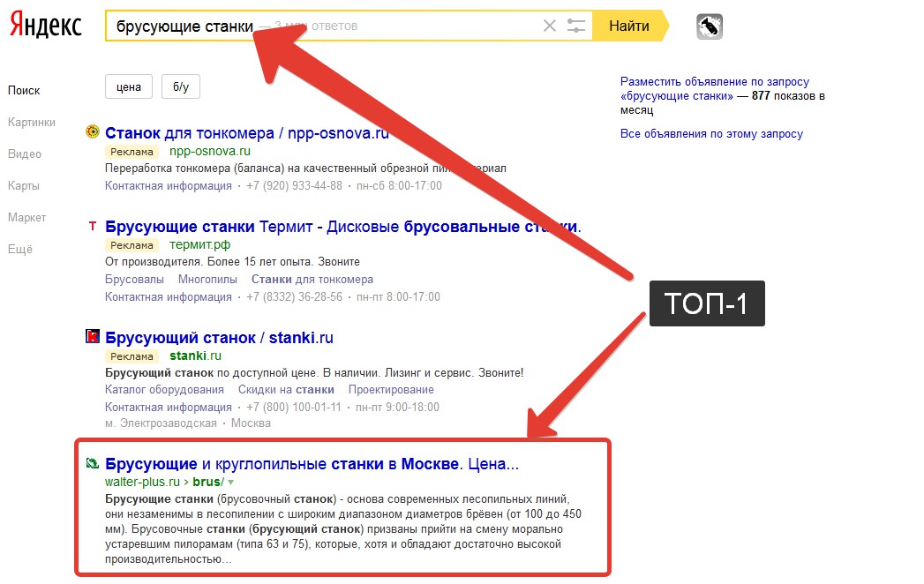Click the Реклама label under npp-osnova ad
This screenshot has height=584, width=924.
(x=132, y=152)
